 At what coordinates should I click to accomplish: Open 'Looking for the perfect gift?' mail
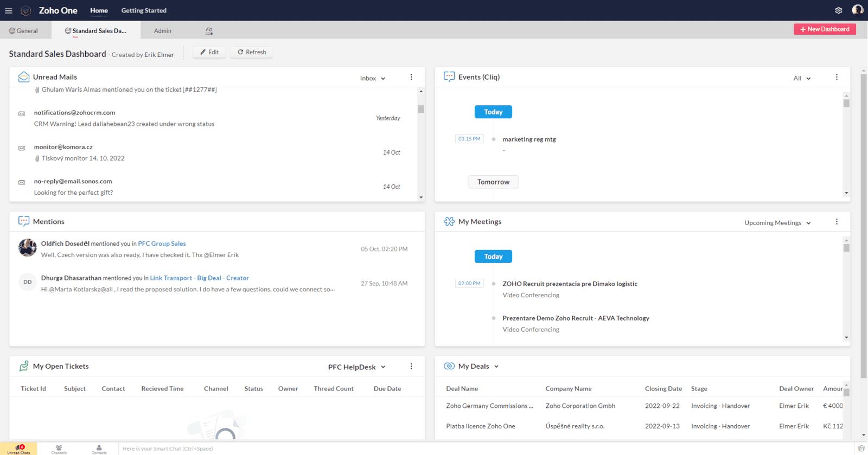[73, 193]
